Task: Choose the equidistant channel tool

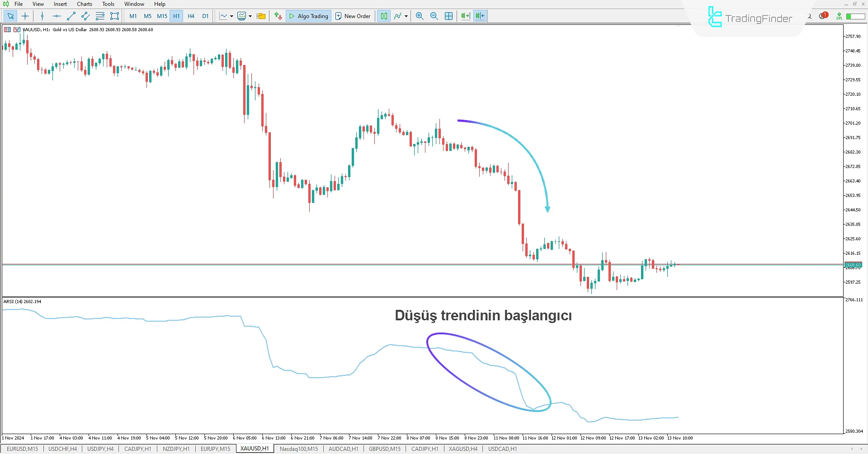Action: click(85, 16)
